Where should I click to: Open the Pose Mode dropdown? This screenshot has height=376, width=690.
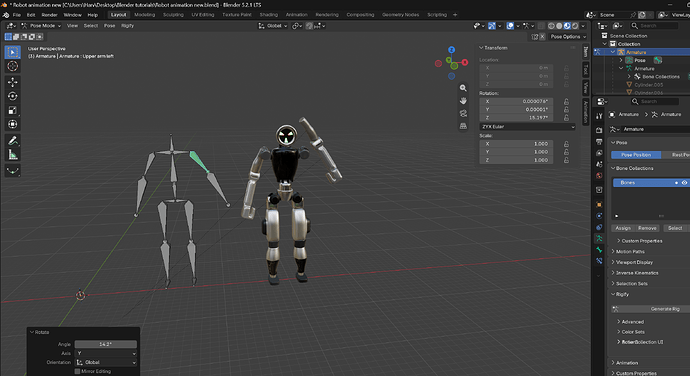click(41, 26)
